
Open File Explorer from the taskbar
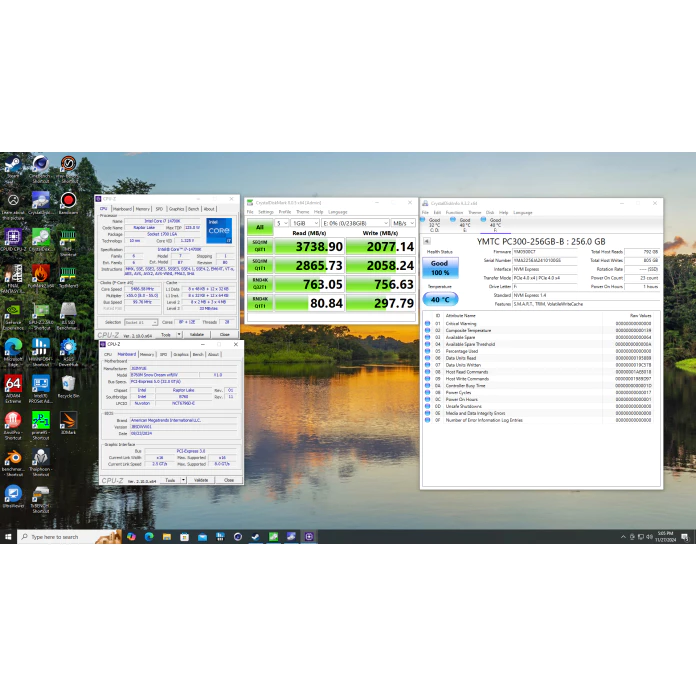[167, 537]
